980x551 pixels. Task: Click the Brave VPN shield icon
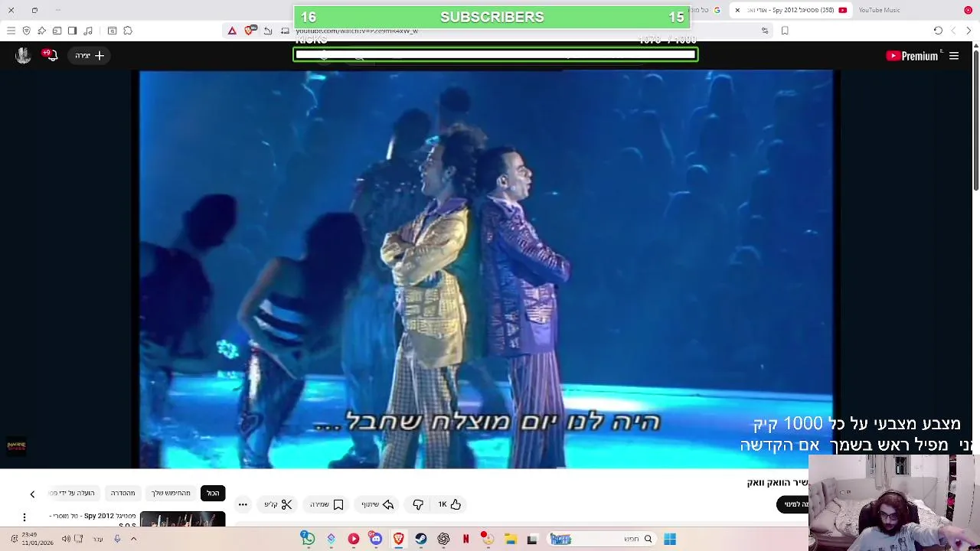point(26,31)
